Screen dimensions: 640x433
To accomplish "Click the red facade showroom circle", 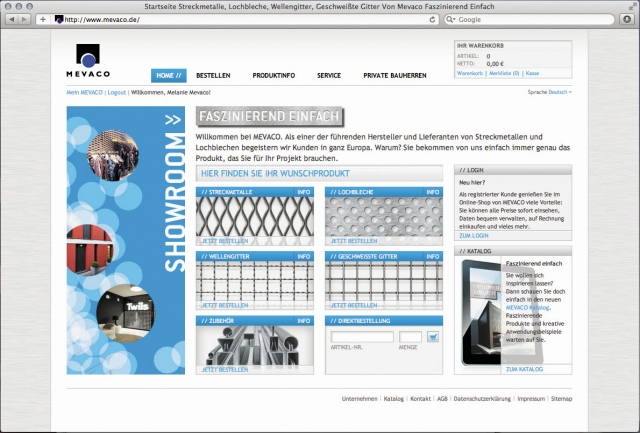I will tap(90, 250).
